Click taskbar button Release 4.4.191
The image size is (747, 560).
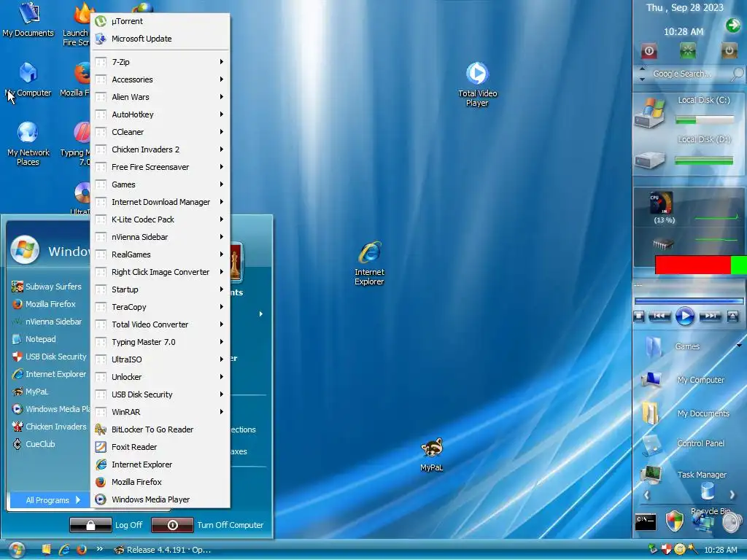coord(162,550)
